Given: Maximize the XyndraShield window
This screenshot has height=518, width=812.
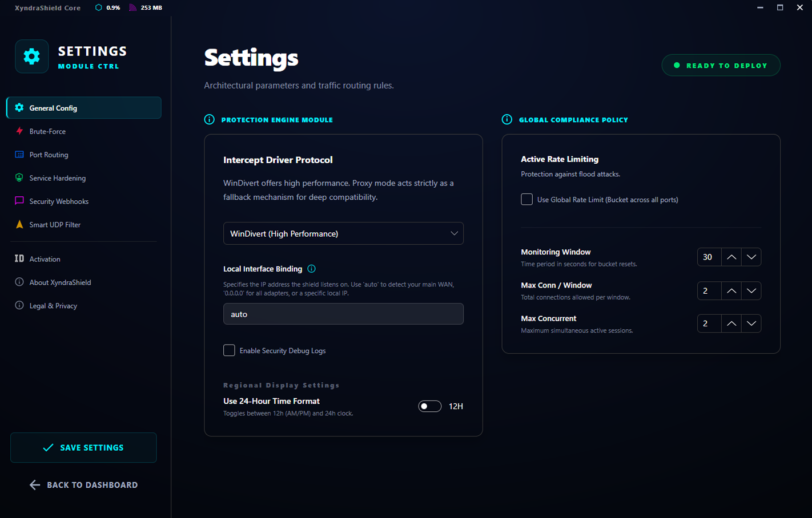Looking at the screenshot, I should point(780,7).
